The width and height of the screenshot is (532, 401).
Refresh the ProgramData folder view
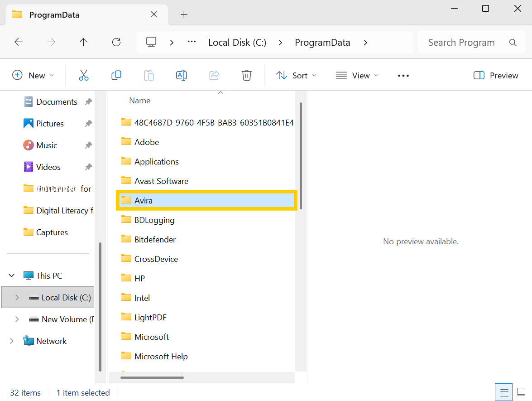coord(116,42)
